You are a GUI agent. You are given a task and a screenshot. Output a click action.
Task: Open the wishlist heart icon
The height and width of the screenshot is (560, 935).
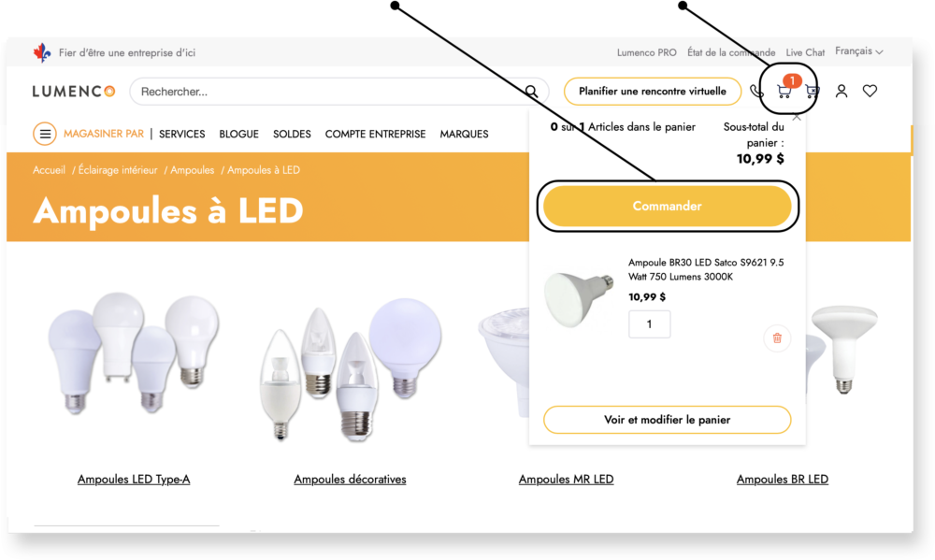[870, 91]
